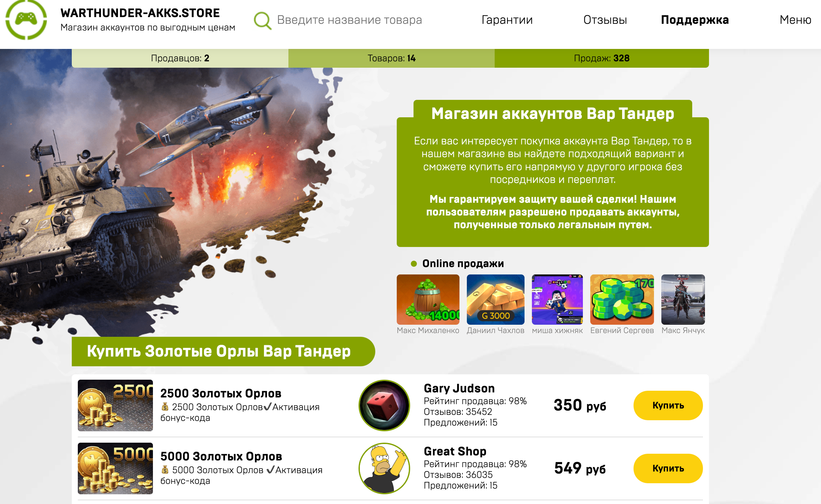Open the Макс Янчук character thumbnail

click(683, 299)
